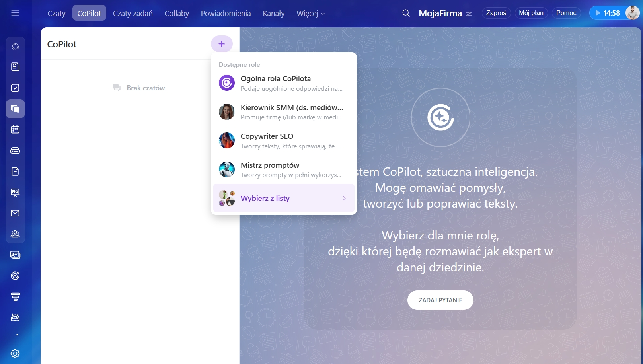Click the large CoPilot logo in welcome area

pos(440,117)
